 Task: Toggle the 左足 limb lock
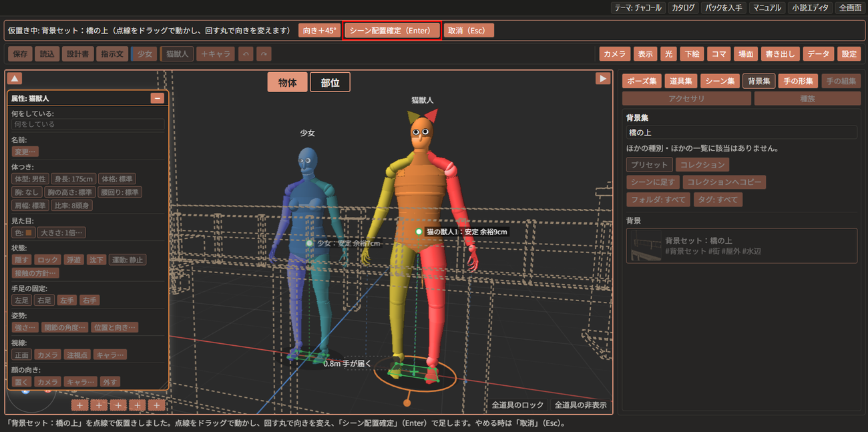(21, 300)
